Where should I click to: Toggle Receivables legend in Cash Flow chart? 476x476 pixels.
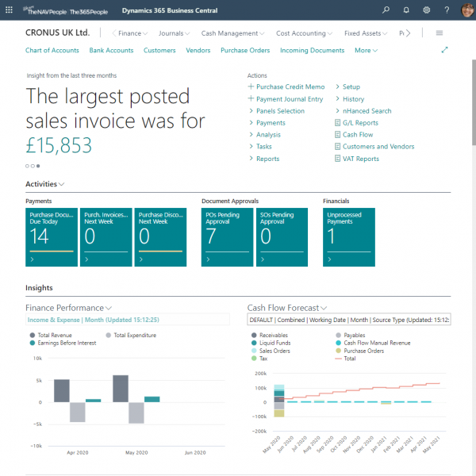click(270, 335)
